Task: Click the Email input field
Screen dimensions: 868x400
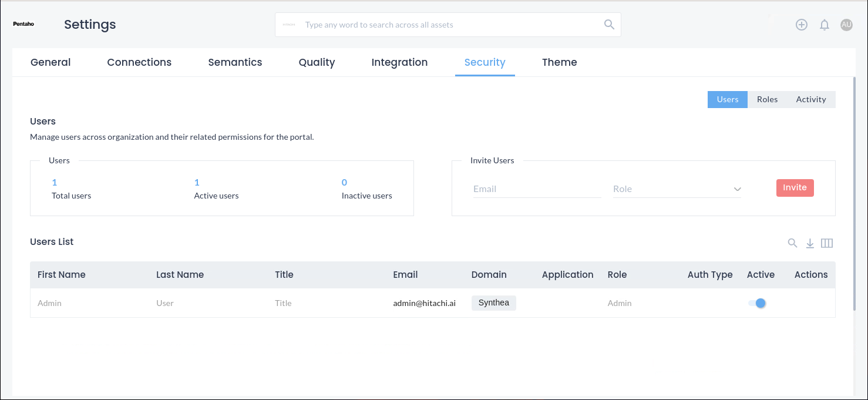Action: (537, 189)
